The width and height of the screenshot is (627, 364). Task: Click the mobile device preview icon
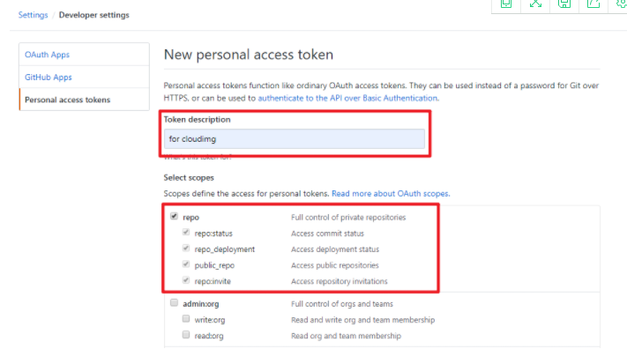coord(506,4)
